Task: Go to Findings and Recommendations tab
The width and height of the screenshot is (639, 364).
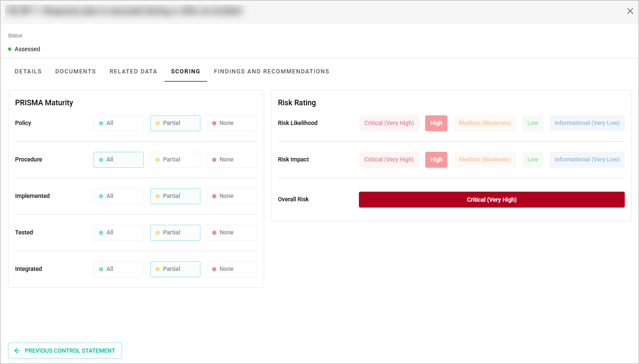Action: pyautogui.click(x=272, y=71)
